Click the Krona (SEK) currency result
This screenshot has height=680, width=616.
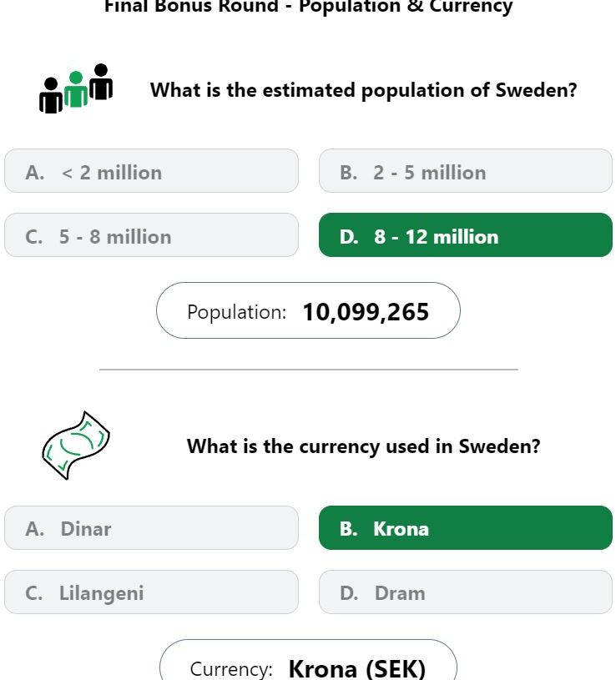pyautogui.click(x=357, y=668)
